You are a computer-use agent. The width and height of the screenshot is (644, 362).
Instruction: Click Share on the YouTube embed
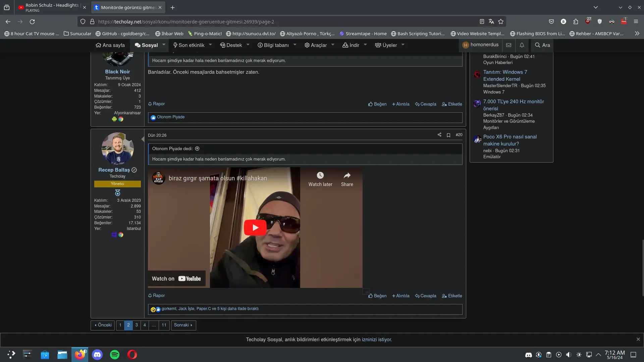(347, 179)
